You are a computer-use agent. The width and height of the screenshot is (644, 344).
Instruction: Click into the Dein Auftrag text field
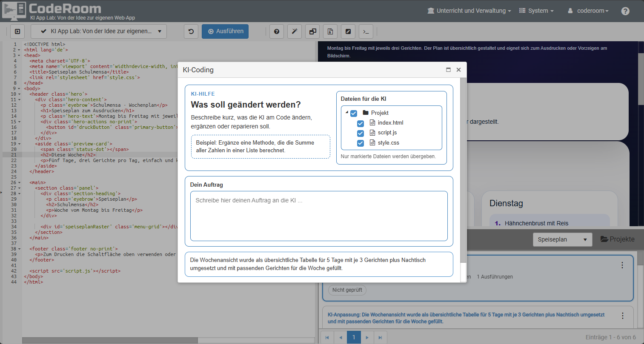pos(319,216)
